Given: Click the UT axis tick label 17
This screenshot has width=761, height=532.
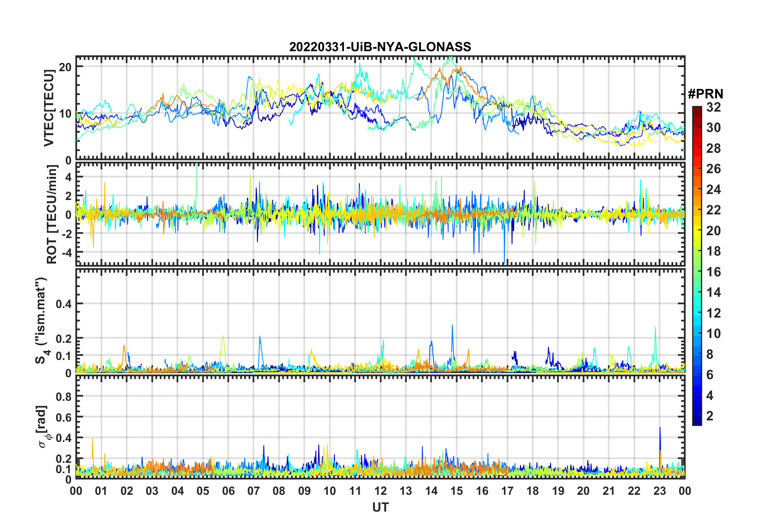Looking at the screenshot, I should (507, 491).
